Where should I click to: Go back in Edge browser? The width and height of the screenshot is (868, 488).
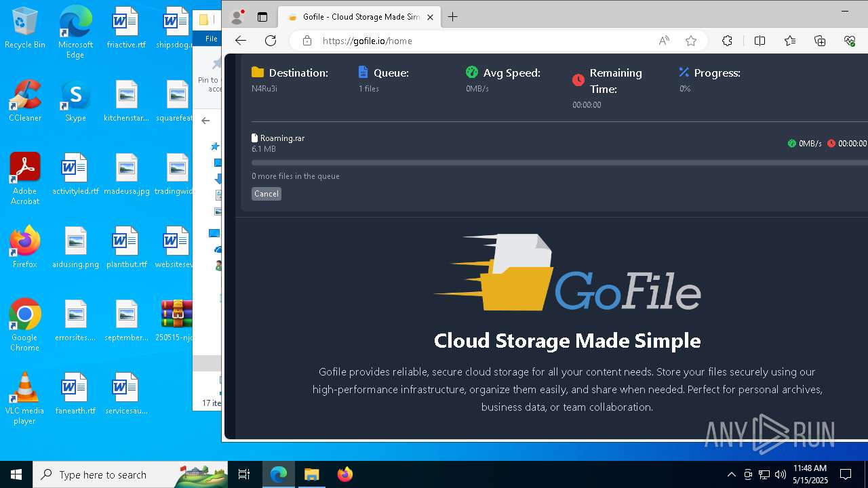(x=241, y=41)
